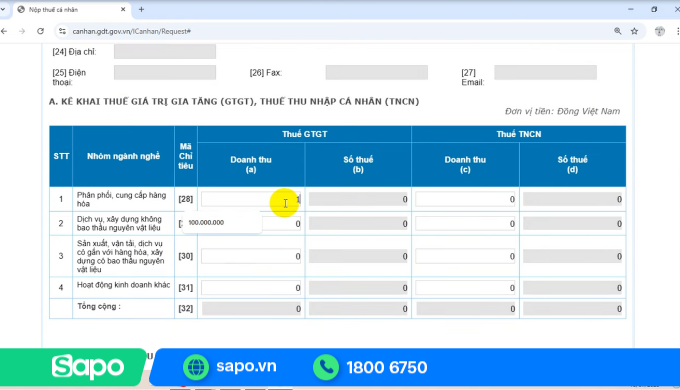Click the Địa chỉ [24] field
Screen dimensions: 680x390
pos(165,51)
